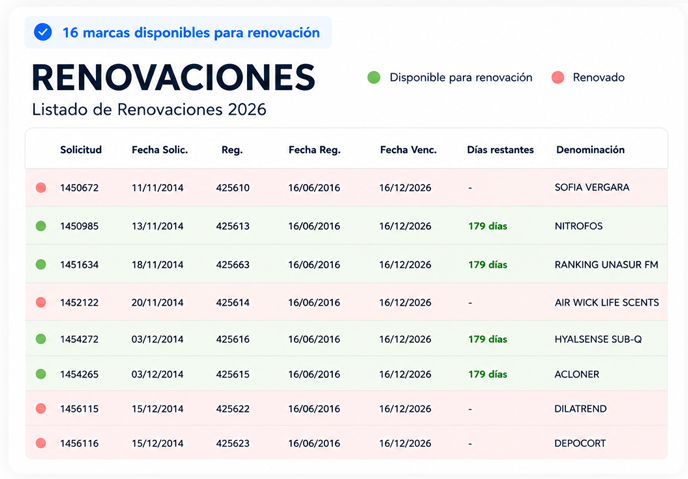Click the 'Disponible para renovación' legend label

pos(461,78)
